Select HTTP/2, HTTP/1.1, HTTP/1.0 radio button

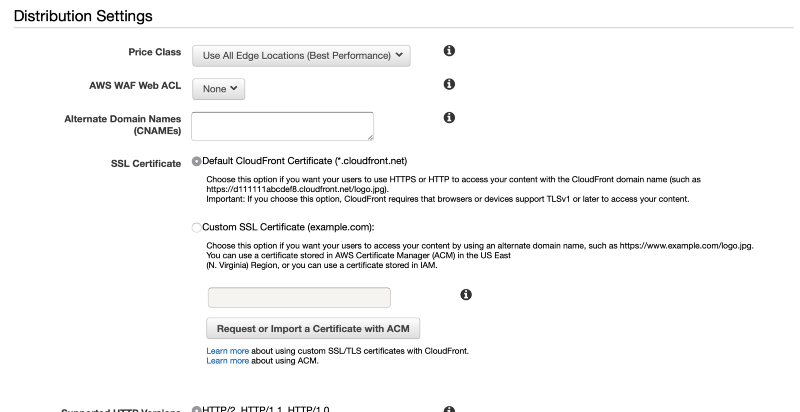coord(196,409)
